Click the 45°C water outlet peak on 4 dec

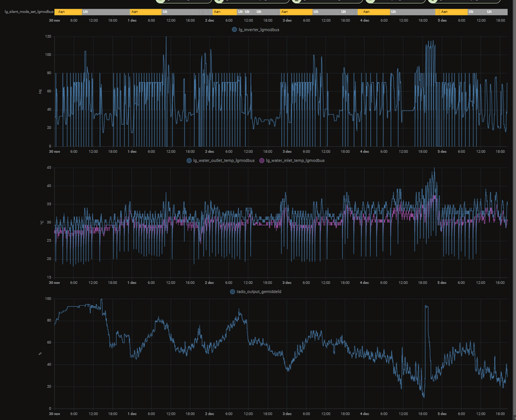(x=434, y=169)
